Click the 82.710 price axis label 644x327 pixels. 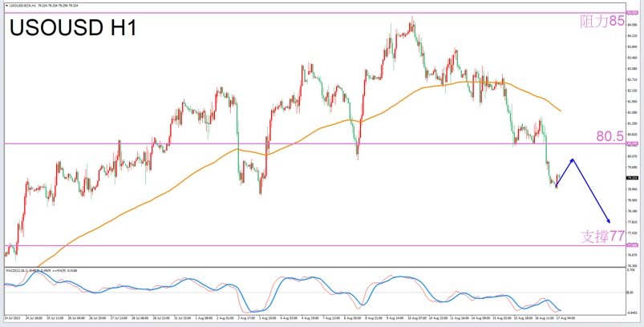[633, 79]
